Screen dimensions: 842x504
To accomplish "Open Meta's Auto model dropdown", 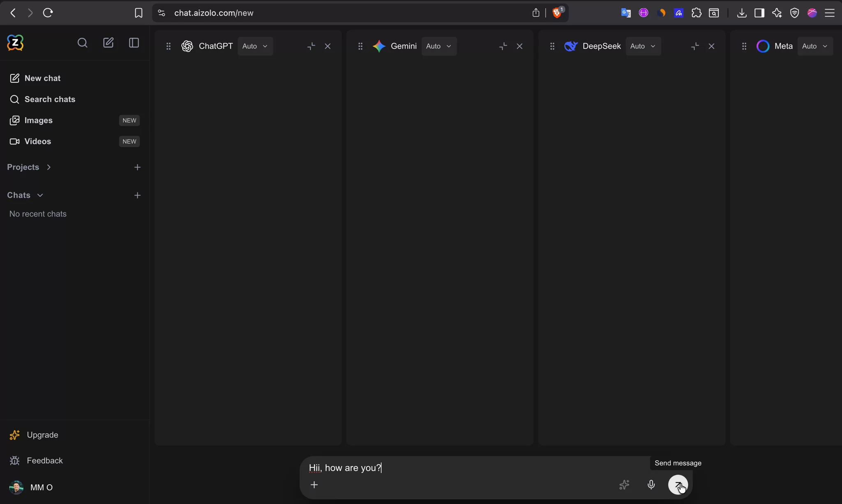I will click(x=814, y=46).
